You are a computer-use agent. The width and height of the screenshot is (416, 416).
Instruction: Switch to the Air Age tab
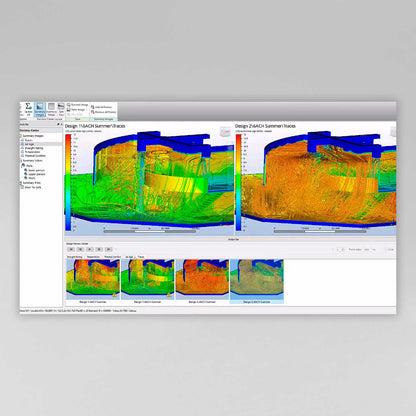tap(129, 257)
